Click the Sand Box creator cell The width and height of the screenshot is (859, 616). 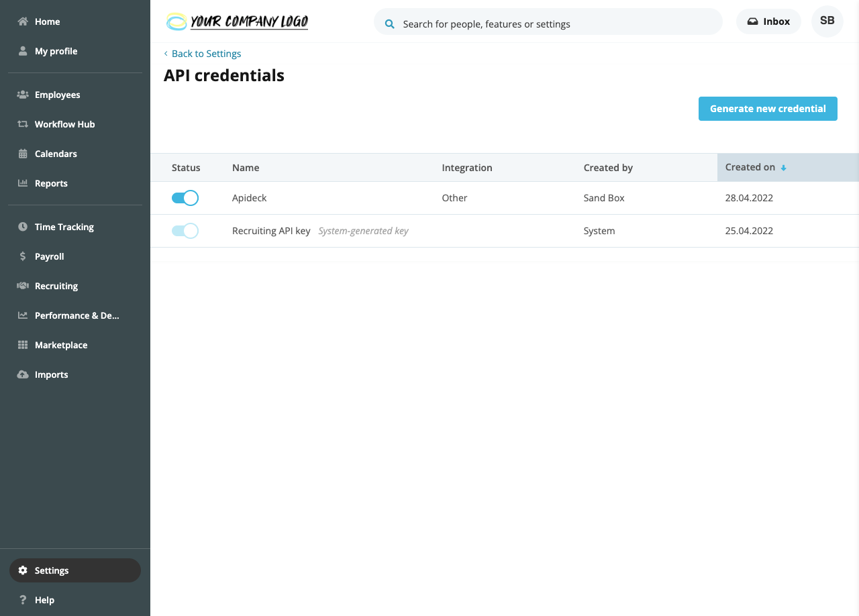tap(604, 198)
